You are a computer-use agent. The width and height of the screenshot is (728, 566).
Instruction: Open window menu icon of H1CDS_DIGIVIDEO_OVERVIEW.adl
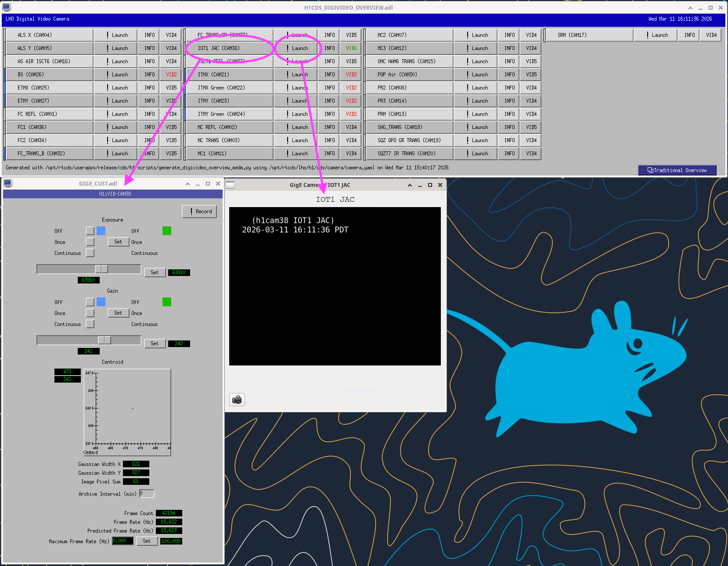click(x=7, y=7)
